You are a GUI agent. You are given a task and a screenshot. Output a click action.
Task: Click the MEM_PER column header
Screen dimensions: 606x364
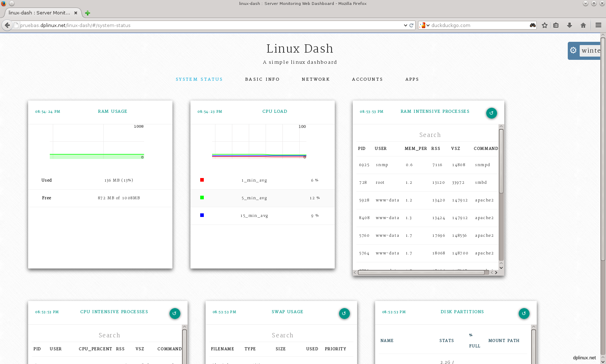416,148
